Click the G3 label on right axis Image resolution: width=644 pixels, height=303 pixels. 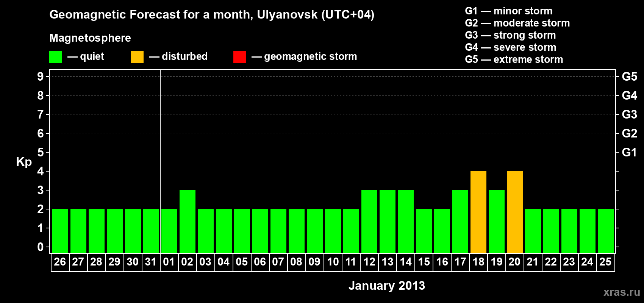[630, 114]
